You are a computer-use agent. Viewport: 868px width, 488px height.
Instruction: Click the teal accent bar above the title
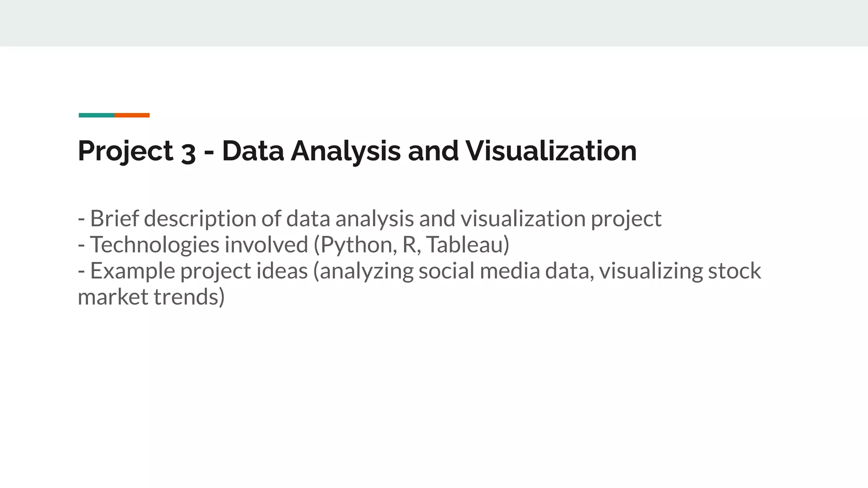coord(97,115)
